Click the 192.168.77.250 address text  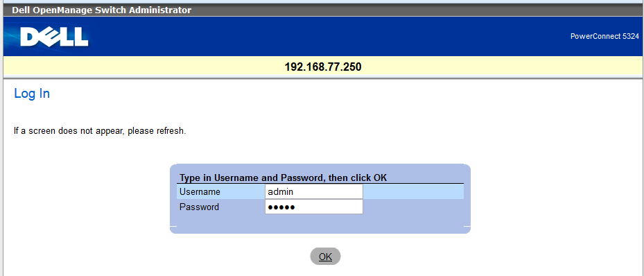(323, 67)
